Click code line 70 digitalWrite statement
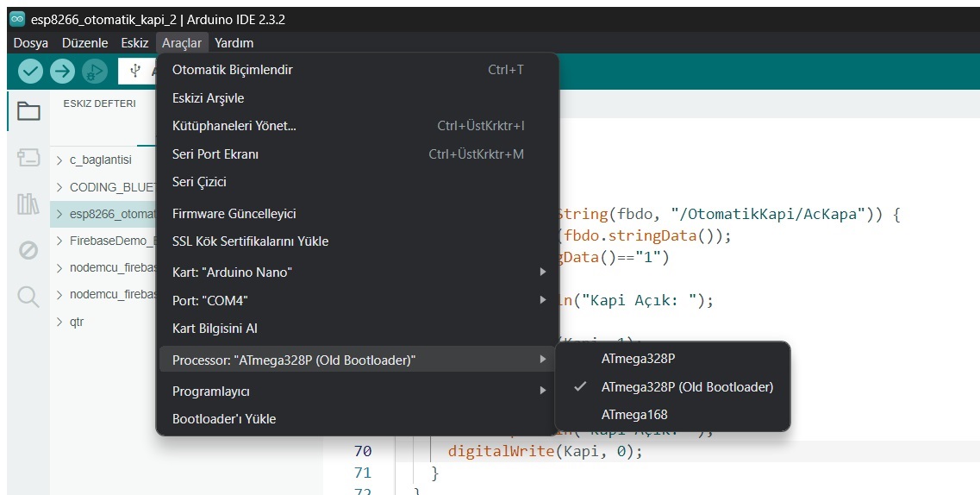Viewport: 980px width, 495px height. 545,451
